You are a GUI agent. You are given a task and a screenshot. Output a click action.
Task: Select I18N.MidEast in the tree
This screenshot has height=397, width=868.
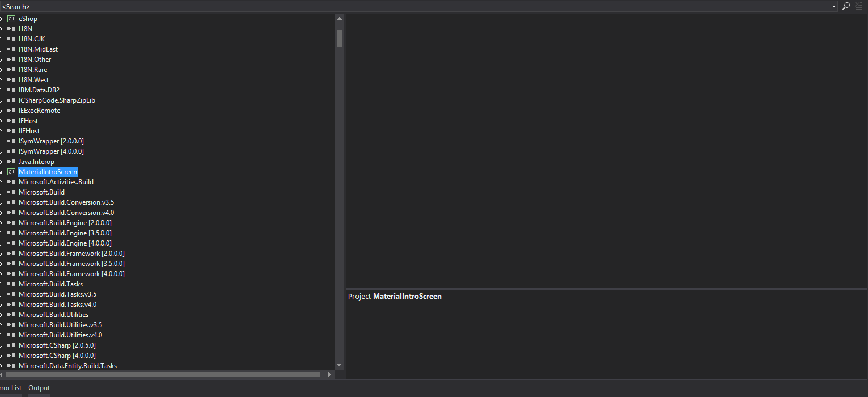pos(38,49)
